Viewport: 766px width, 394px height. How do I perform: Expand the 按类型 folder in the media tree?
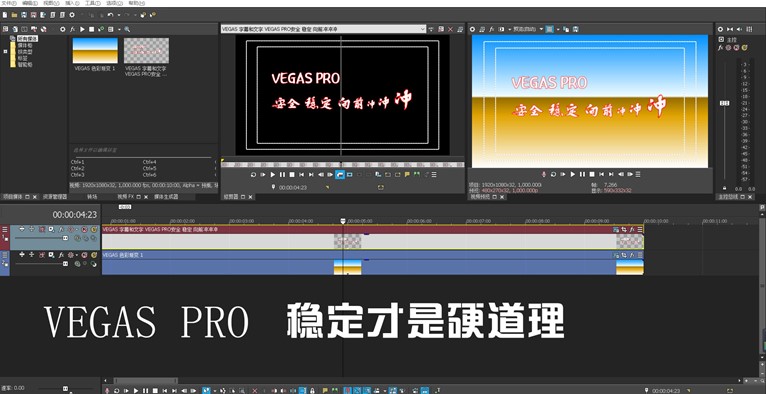tap(6, 51)
